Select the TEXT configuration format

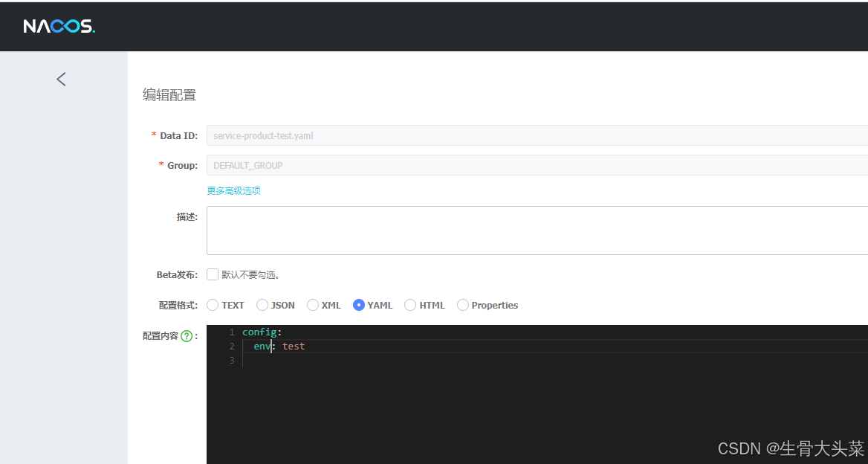[x=213, y=305]
